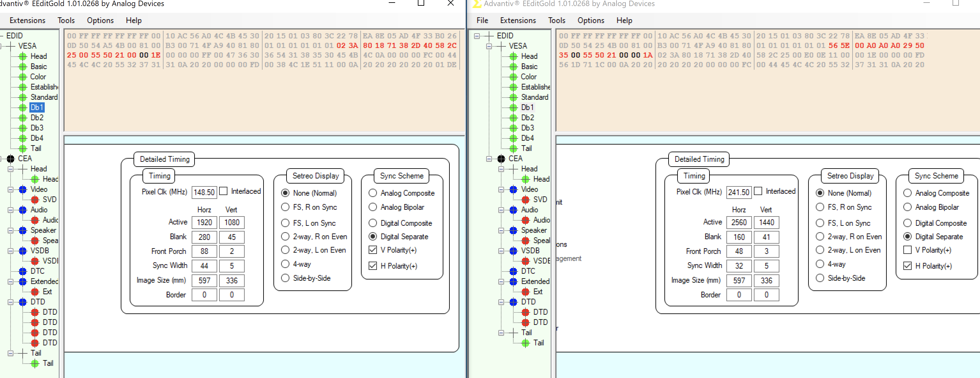The image size is (980, 378).
Task: Click Vert Blank field showing 41
Action: pos(767,237)
